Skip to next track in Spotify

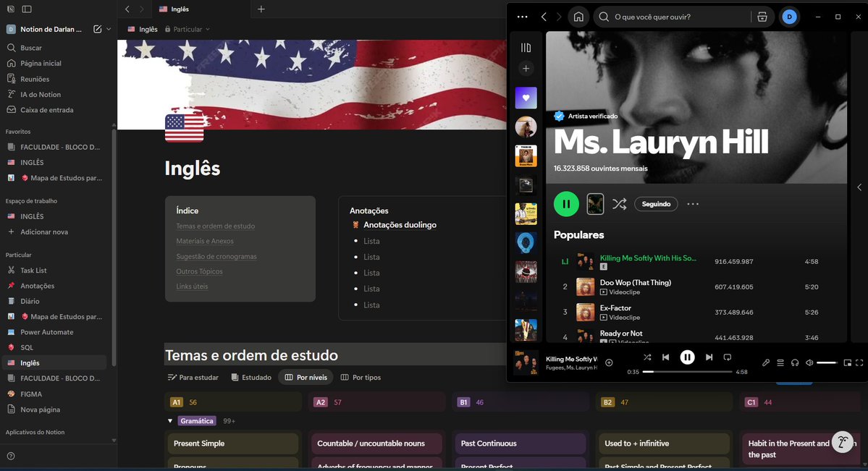(x=709, y=357)
